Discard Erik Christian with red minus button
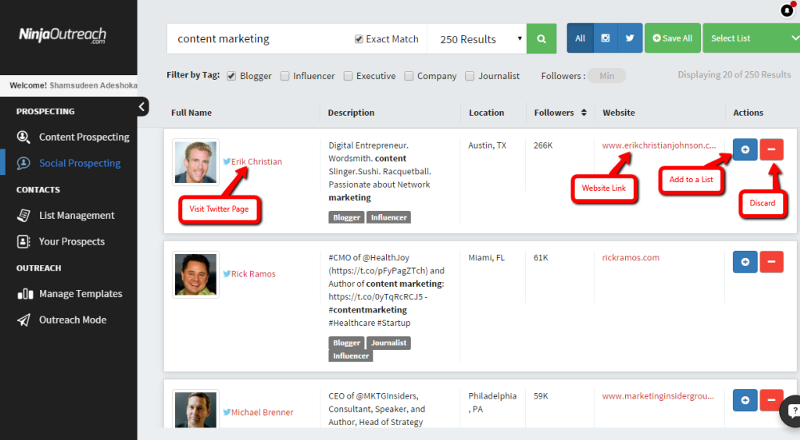 (771, 149)
